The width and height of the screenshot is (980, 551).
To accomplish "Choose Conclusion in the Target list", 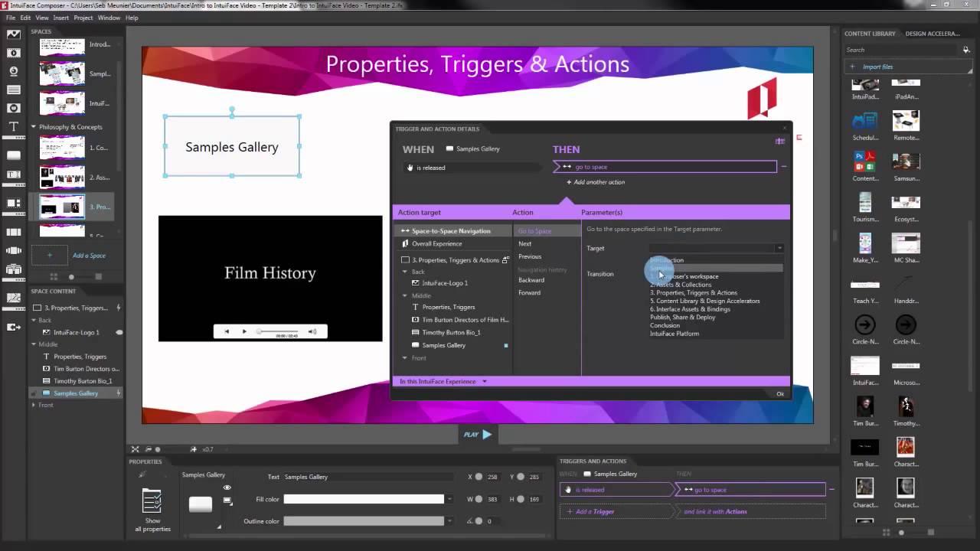I will [665, 325].
